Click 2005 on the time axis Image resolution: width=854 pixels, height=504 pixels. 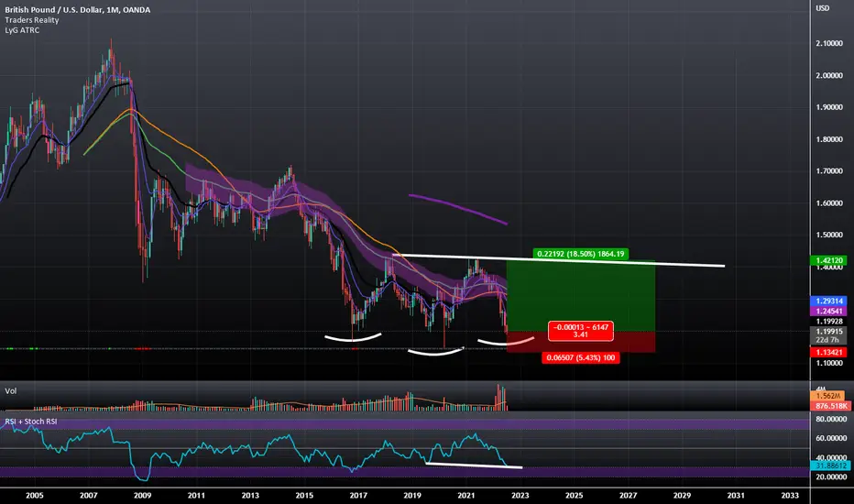pyautogui.click(x=34, y=495)
